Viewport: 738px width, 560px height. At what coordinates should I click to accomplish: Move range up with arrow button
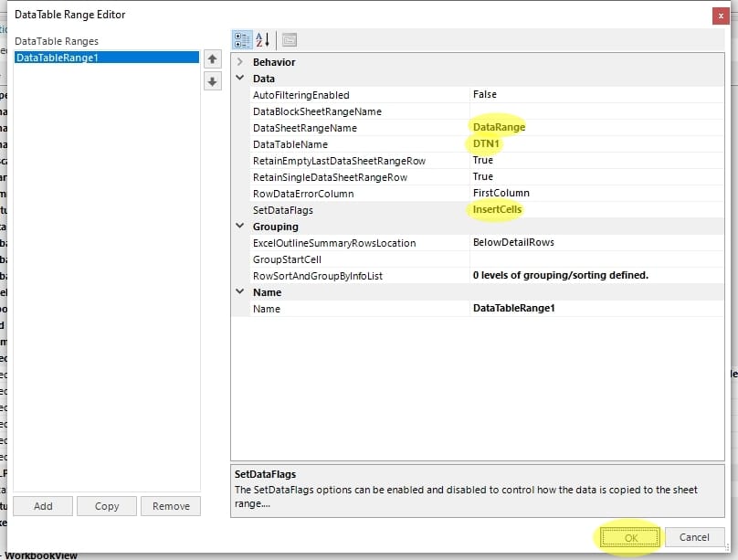pyautogui.click(x=212, y=58)
